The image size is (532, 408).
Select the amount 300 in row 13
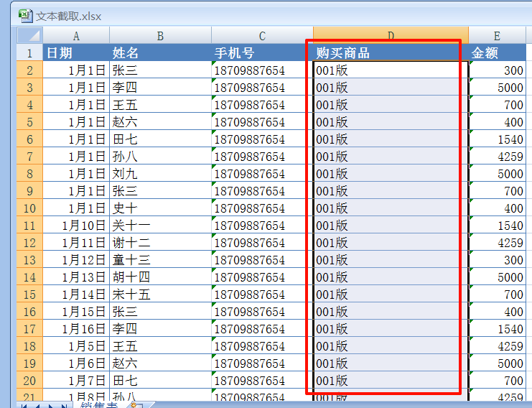pos(497,259)
